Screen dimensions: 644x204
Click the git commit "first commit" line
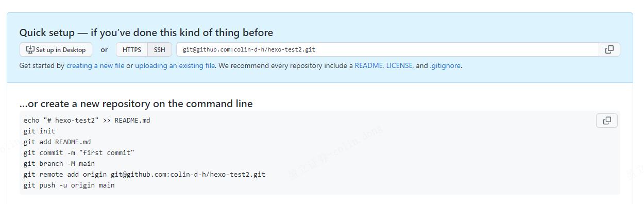click(79, 152)
